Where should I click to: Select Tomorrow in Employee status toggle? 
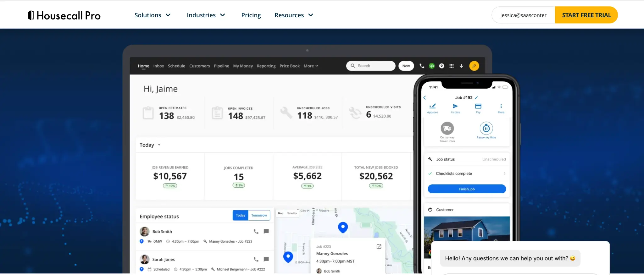[x=259, y=215]
